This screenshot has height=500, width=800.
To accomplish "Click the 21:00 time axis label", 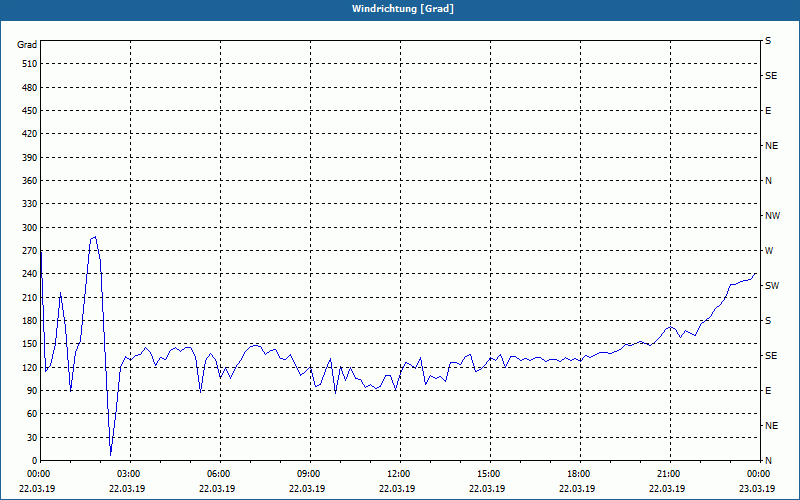I will [x=669, y=474].
